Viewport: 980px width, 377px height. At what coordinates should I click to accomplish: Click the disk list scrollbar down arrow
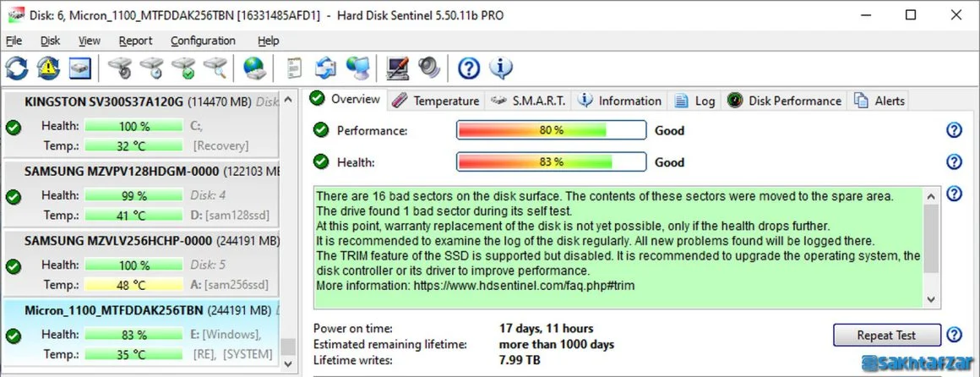(287, 363)
